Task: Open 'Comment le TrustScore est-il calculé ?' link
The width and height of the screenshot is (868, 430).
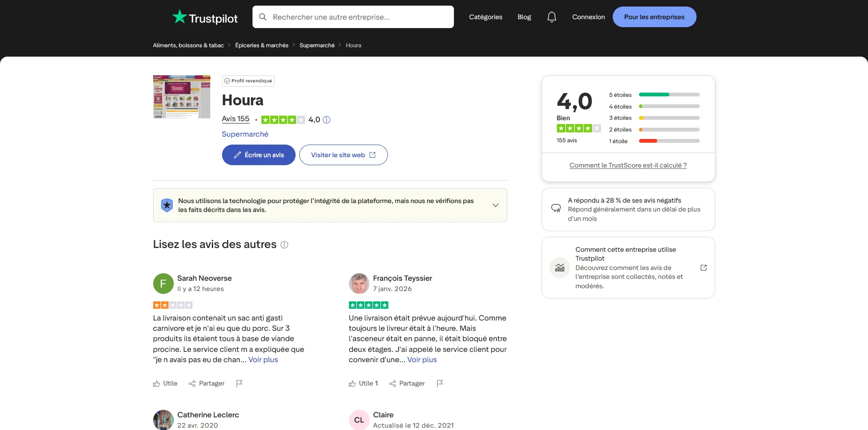Action: coord(628,165)
